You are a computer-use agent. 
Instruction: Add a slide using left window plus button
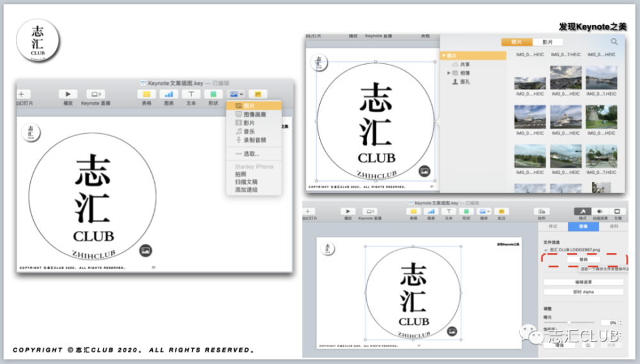tap(22, 94)
